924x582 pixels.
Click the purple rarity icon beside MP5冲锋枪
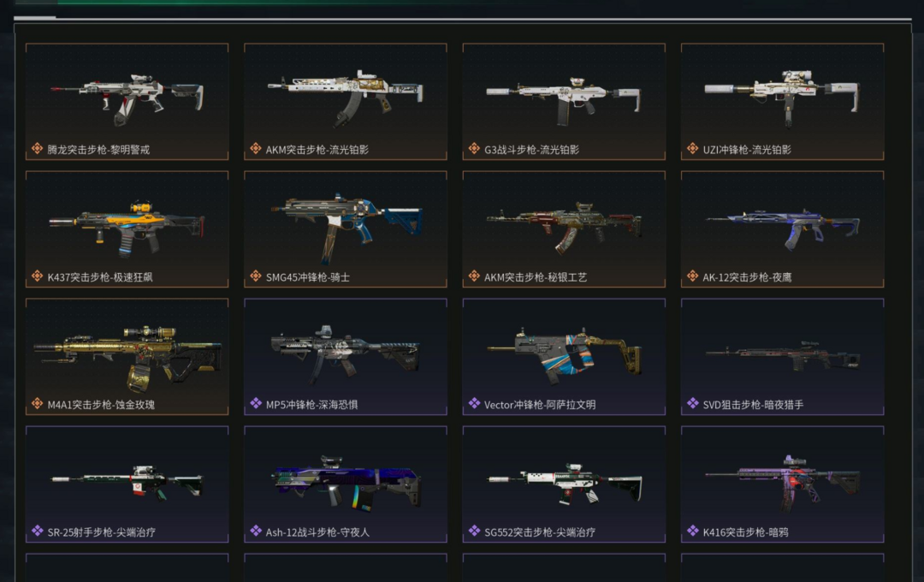(256, 404)
